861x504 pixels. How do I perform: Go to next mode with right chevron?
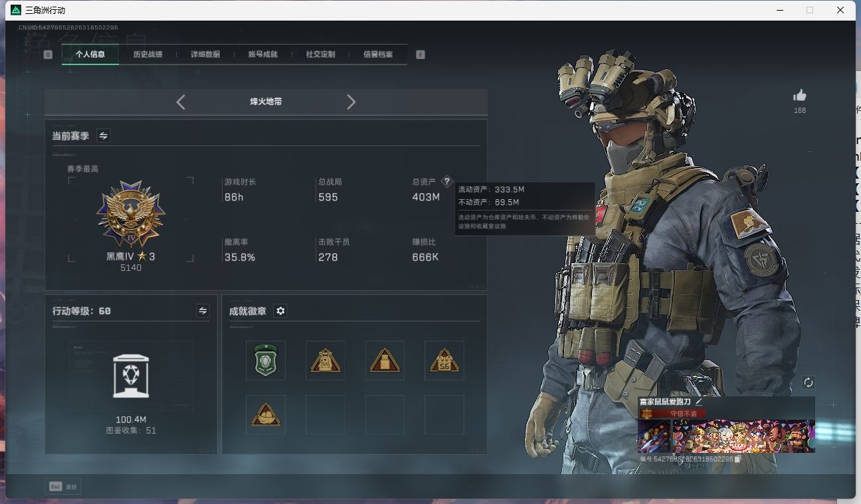pos(351,102)
